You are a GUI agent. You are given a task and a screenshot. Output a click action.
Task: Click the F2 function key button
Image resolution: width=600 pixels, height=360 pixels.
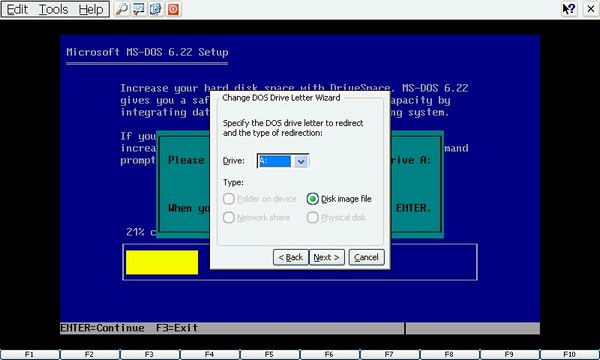(x=90, y=355)
